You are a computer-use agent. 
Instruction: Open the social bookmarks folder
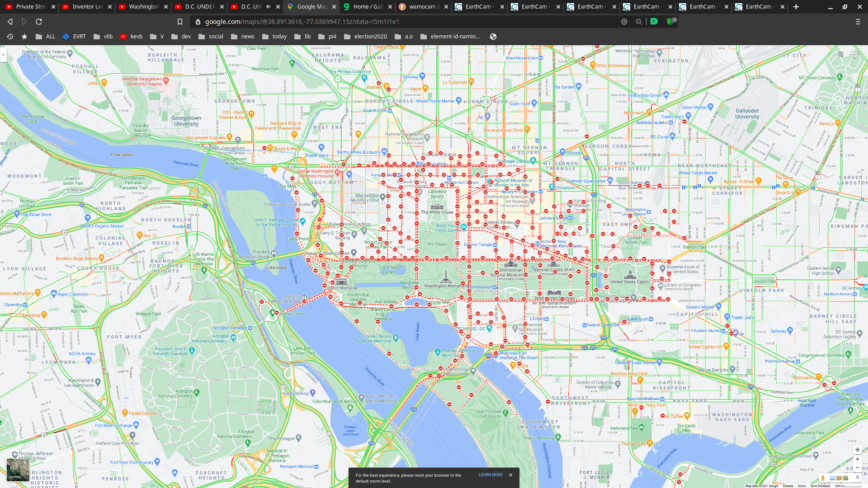pyautogui.click(x=211, y=37)
